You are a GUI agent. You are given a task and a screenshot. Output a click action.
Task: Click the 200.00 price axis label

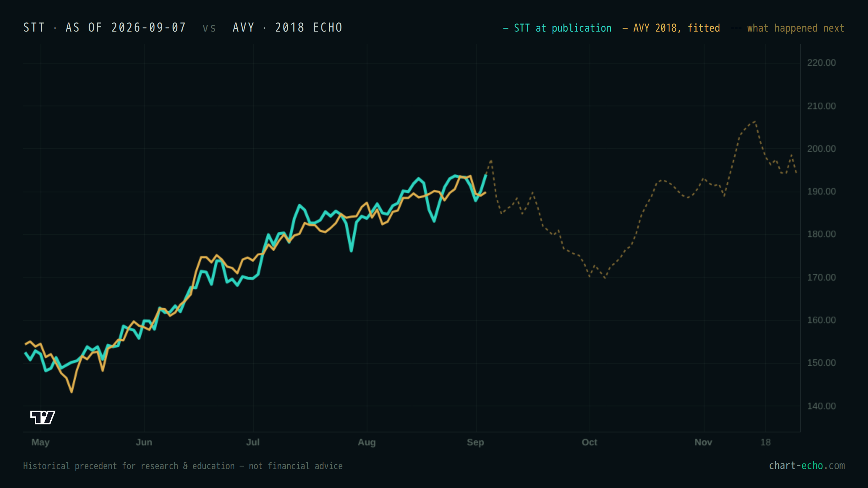[821, 149]
